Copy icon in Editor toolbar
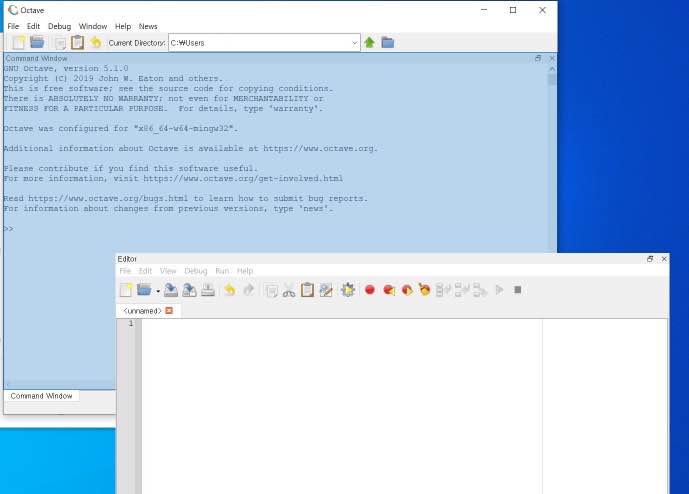Viewport: 689px width, 494px height. tap(272, 291)
